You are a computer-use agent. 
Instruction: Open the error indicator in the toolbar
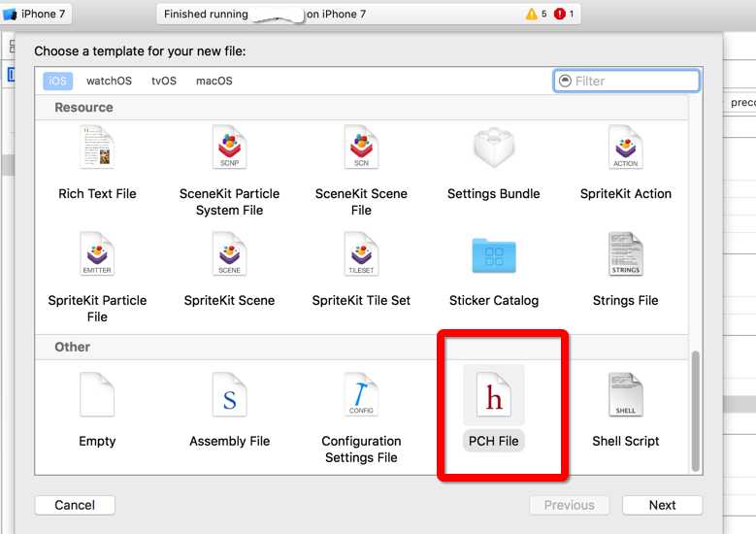click(564, 14)
